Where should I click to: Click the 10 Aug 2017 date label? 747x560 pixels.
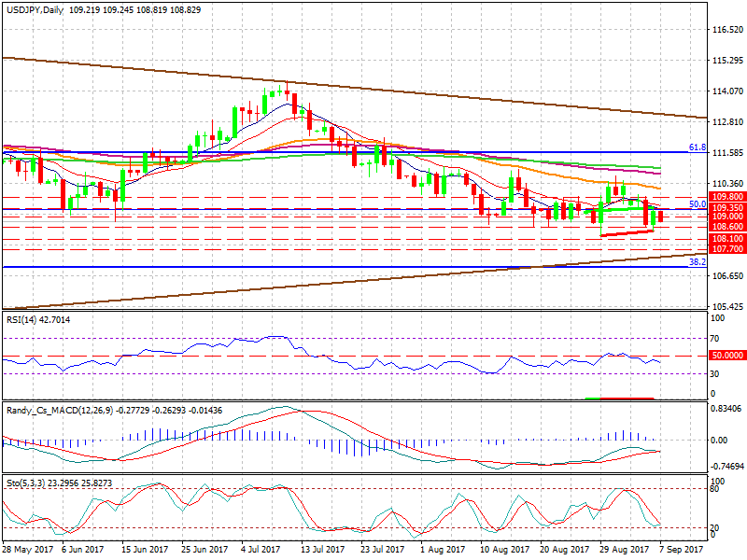(504, 549)
